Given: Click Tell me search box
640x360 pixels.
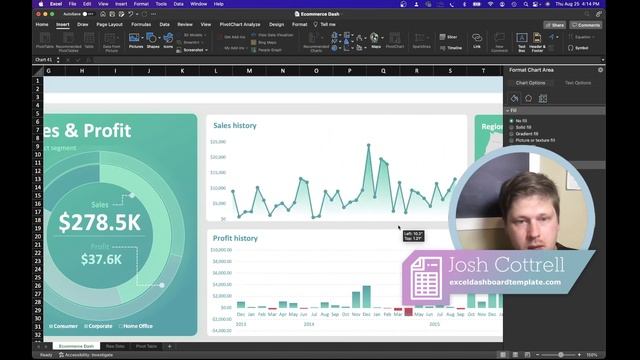Looking at the screenshot, I should pyautogui.click(x=324, y=24).
